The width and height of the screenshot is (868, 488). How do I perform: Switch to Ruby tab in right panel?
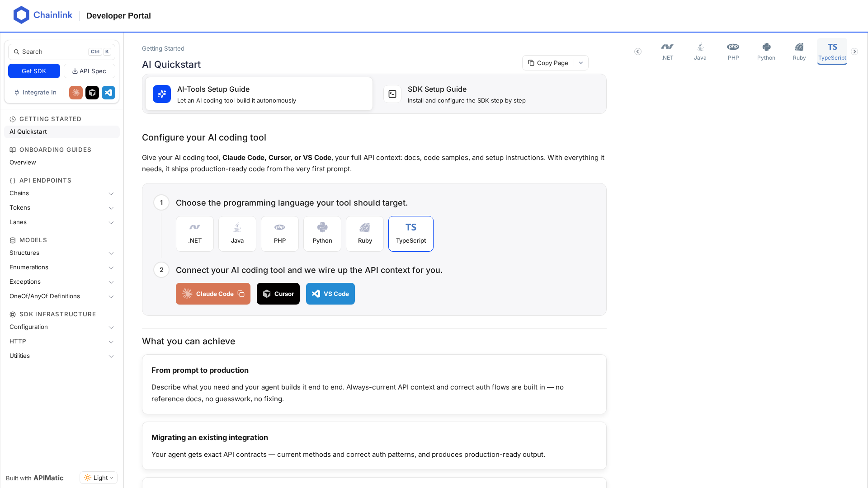[799, 52]
